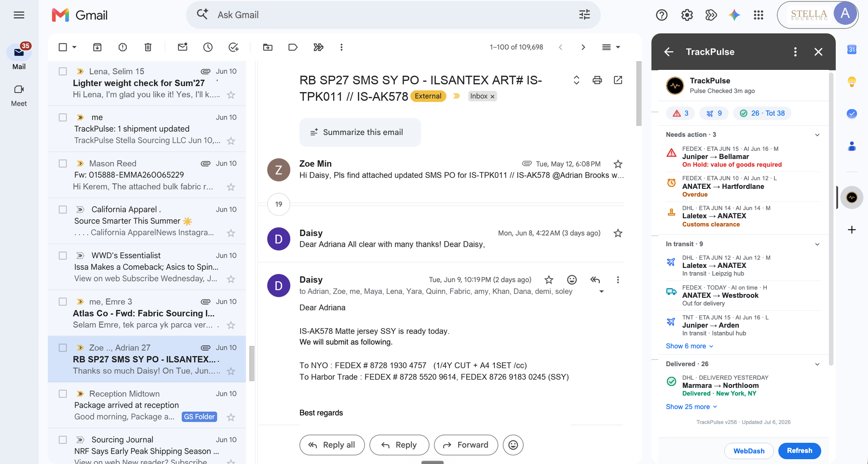
Task: Star the Zoe Min message
Action: tap(618, 164)
